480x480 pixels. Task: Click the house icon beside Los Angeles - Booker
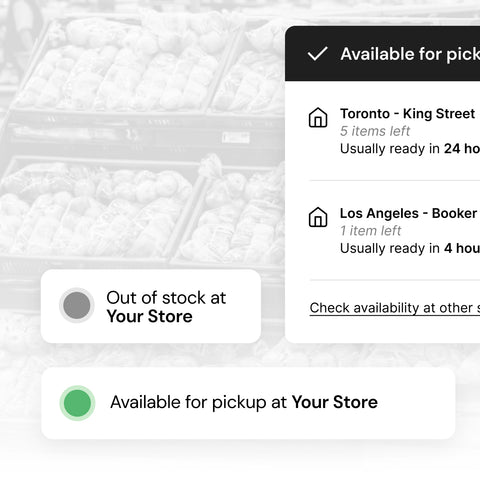pos(318,217)
